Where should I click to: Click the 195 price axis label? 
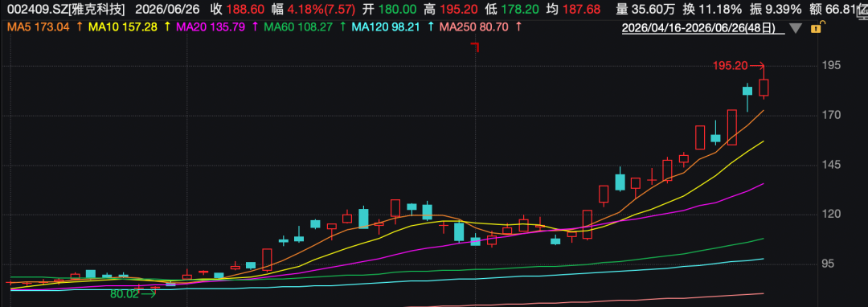click(x=833, y=65)
